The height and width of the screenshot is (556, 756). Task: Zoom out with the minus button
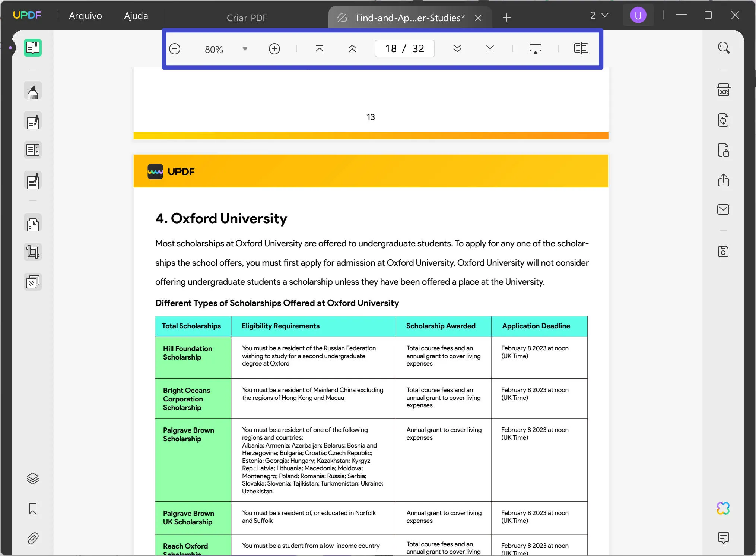pos(175,49)
